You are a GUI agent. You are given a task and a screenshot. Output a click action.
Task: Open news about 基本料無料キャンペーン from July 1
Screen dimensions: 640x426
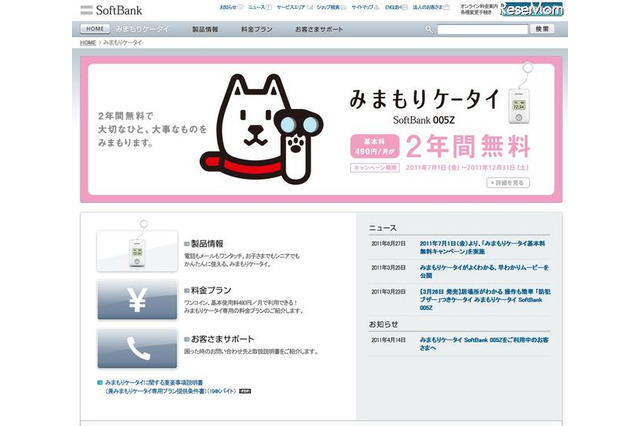[x=482, y=247]
